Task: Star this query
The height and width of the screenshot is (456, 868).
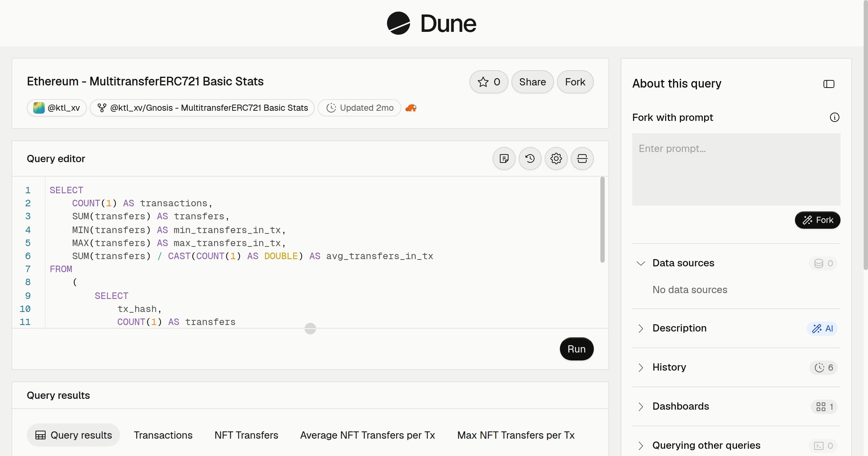Action: 489,82
